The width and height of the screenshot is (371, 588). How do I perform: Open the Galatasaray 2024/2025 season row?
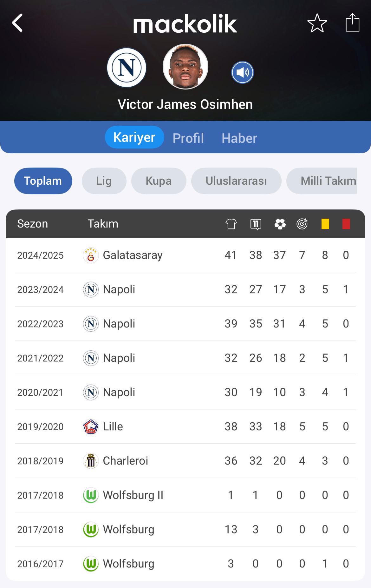pos(185,255)
